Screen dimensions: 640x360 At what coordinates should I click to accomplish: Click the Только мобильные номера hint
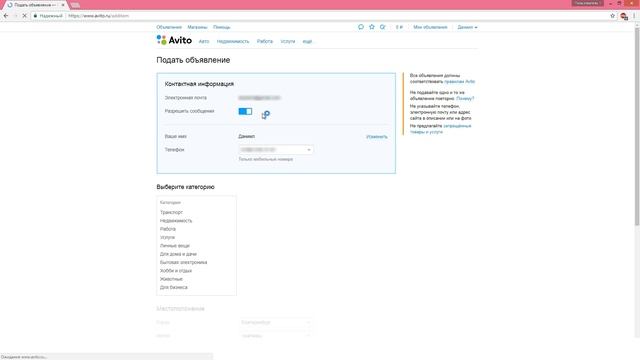(x=266, y=159)
